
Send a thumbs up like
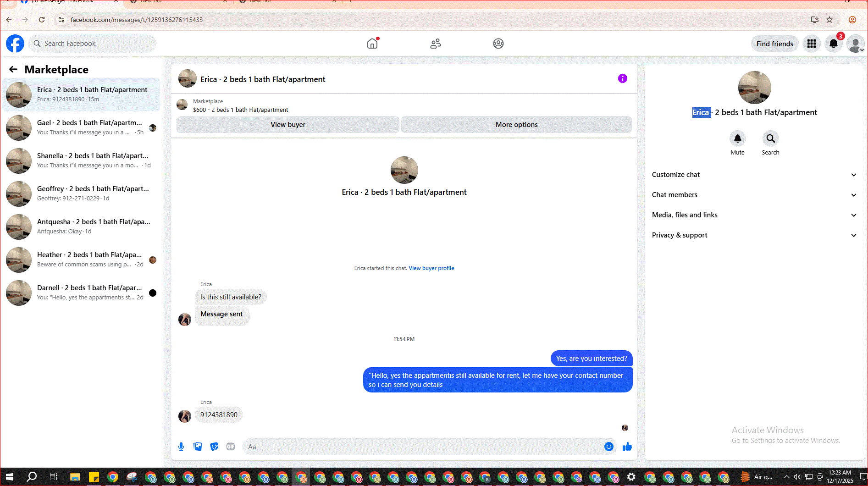tap(627, 447)
